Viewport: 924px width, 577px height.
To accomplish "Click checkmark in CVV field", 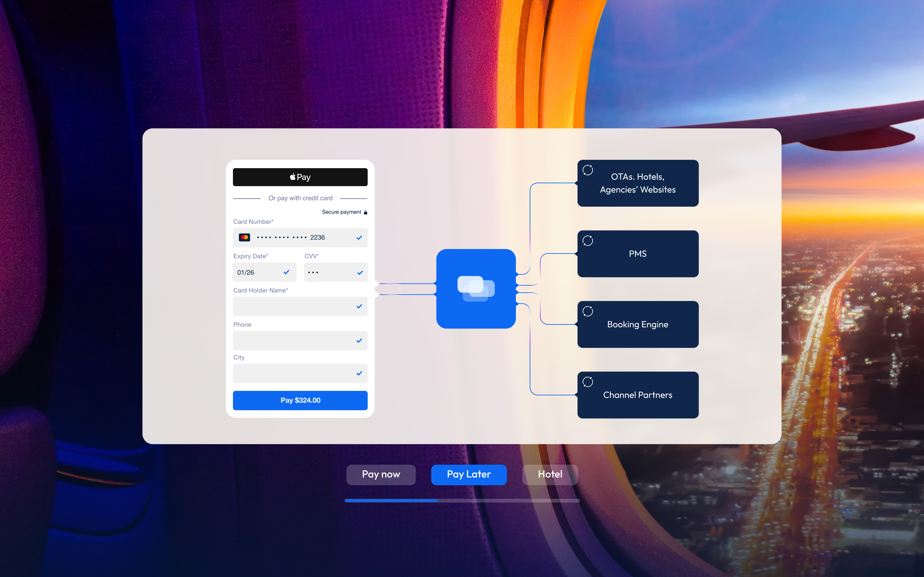I will pos(360,272).
